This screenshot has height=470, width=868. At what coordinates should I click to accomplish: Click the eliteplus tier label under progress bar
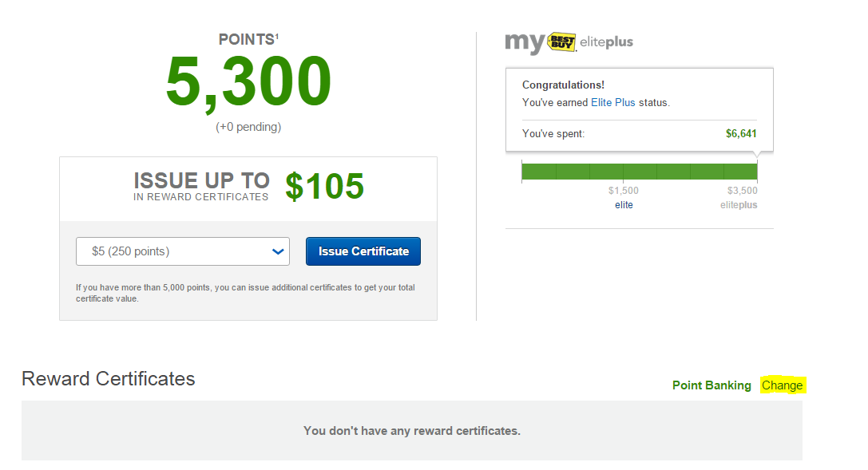coord(739,205)
